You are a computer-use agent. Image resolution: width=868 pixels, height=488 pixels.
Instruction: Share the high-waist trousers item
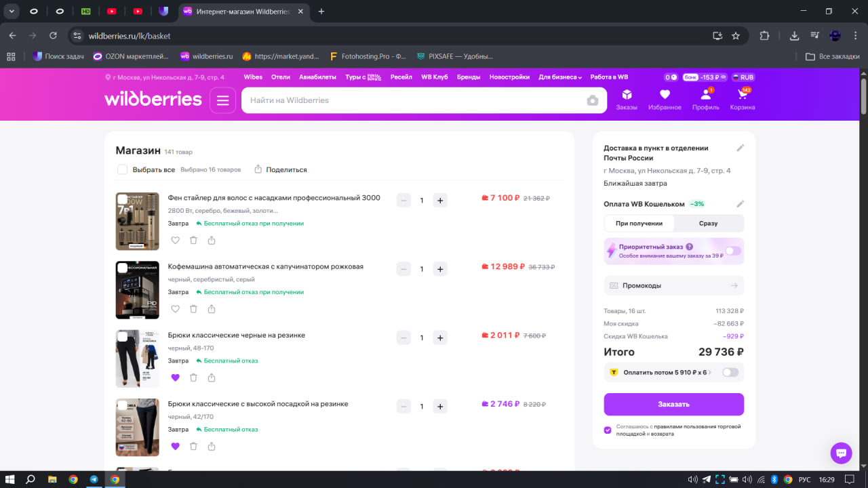tap(212, 446)
